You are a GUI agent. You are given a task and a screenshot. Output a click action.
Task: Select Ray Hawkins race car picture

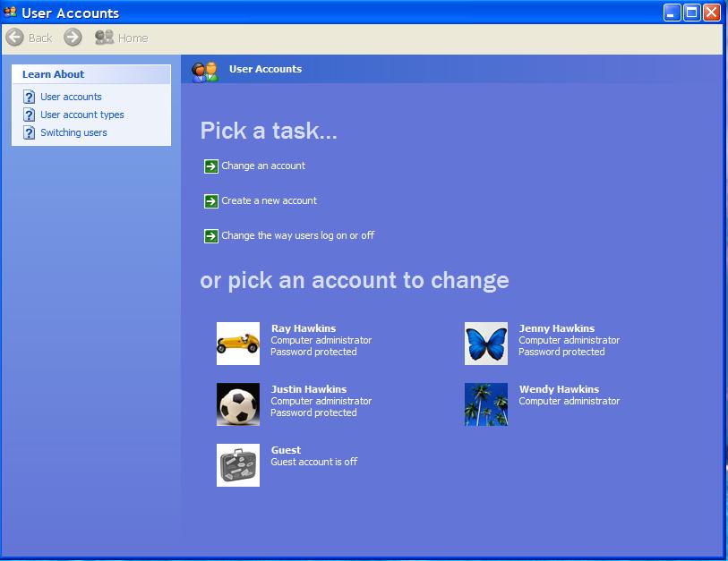tap(238, 344)
